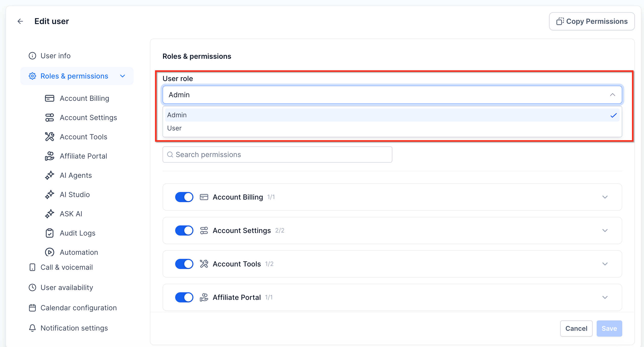The height and width of the screenshot is (347, 644).
Task: Click the Audit Logs clipboard icon
Action: tap(49, 233)
